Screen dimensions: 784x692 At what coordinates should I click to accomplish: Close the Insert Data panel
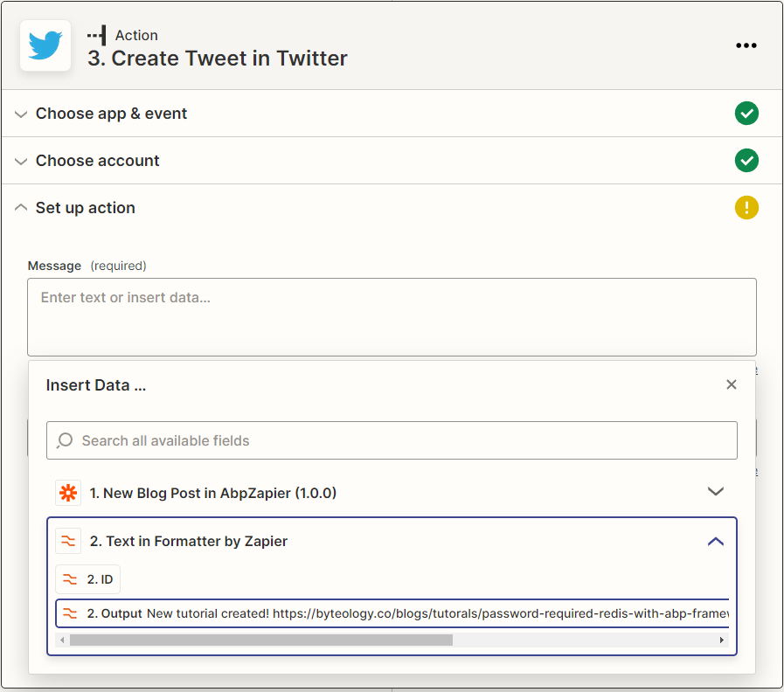point(731,384)
